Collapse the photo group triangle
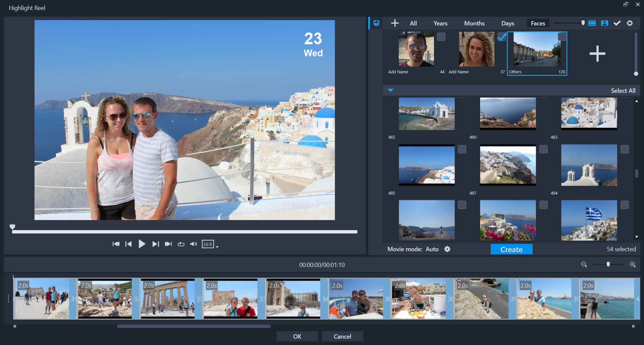 390,90
